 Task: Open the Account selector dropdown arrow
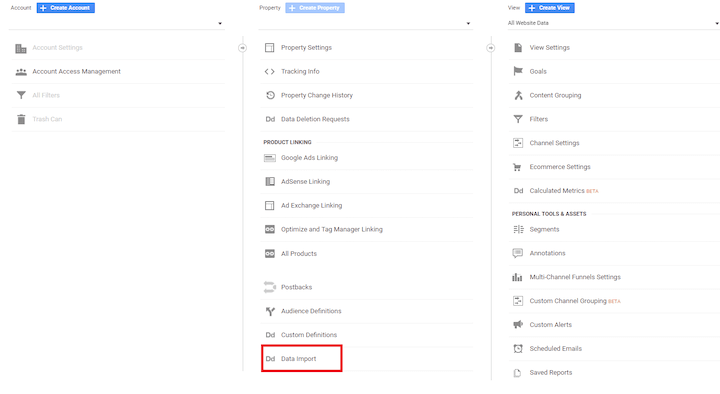(220, 23)
